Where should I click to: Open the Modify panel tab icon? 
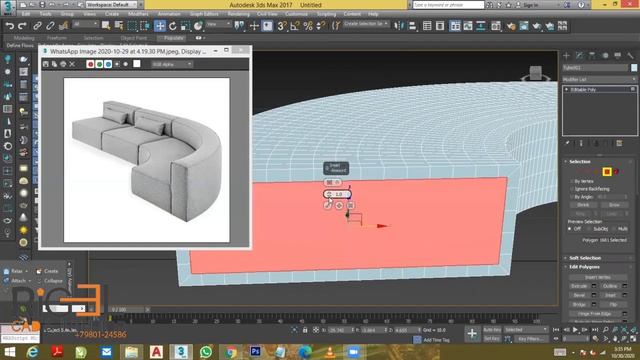(579, 56)
